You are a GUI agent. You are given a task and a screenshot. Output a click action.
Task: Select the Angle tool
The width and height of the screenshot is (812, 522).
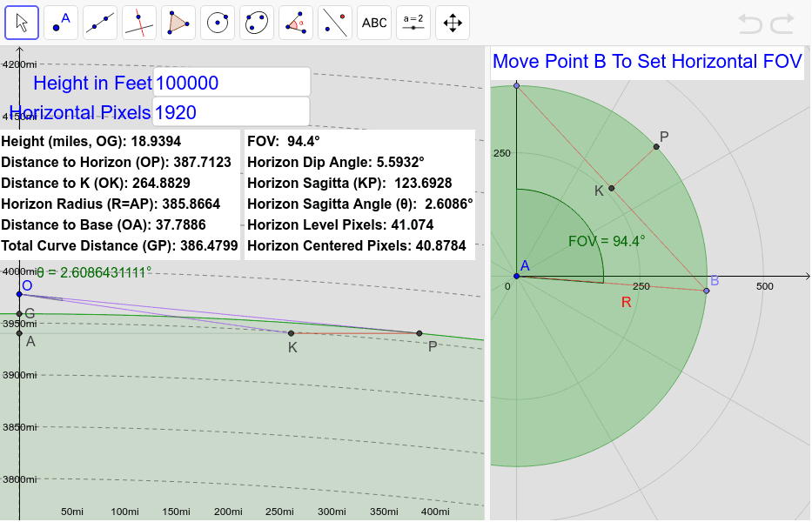[295, 22]
